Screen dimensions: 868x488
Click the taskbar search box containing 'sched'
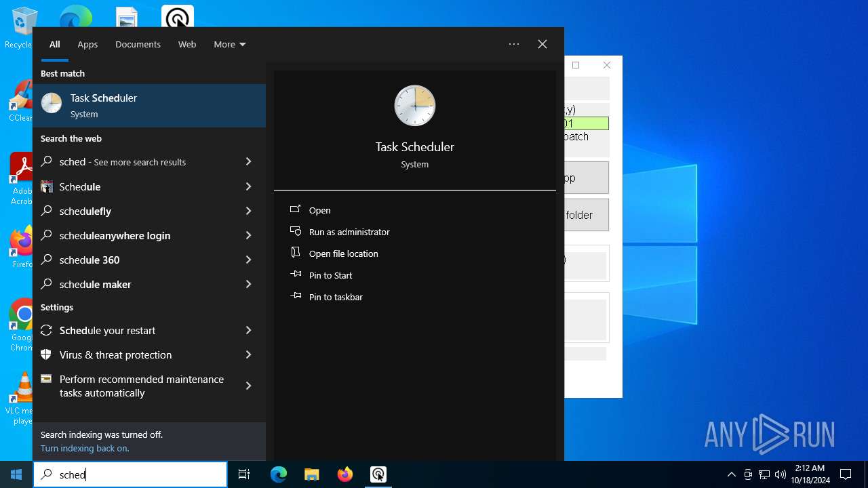click(130, 474)
